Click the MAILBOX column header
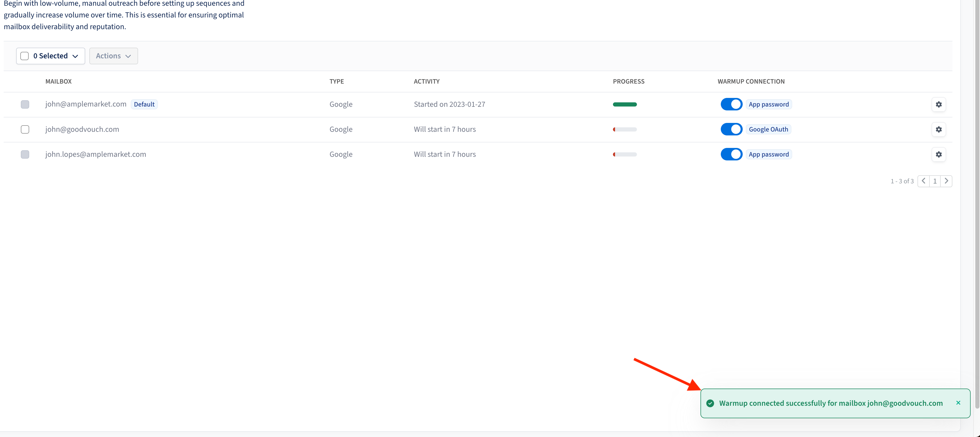 [58, 82]
